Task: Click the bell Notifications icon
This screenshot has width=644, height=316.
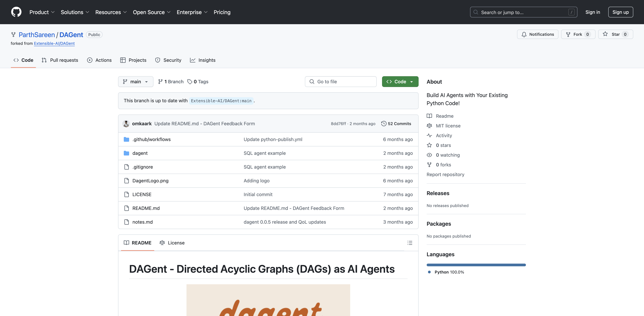Action: (x=524, y=35)
